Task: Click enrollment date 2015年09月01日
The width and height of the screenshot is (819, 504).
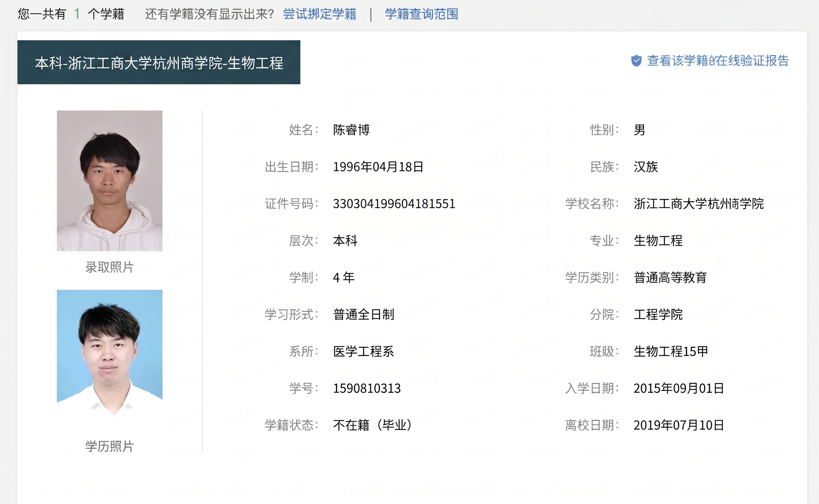Action: coord(678,388)
